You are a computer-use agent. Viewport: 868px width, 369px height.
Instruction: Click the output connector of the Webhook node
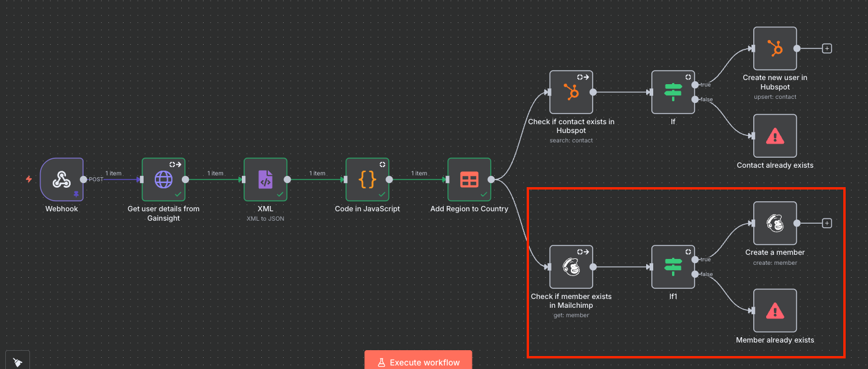[x=84, y=179]
